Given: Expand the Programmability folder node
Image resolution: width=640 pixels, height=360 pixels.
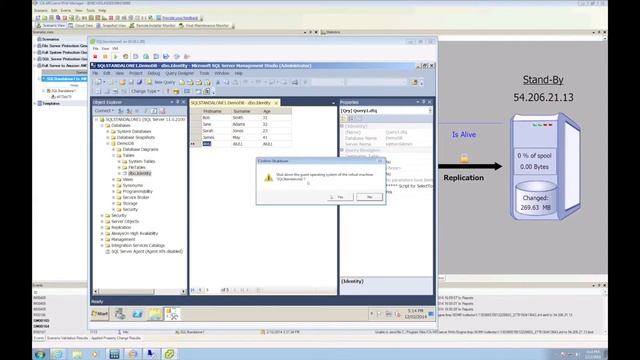Looking at the screenshot, I should point(114,191).
